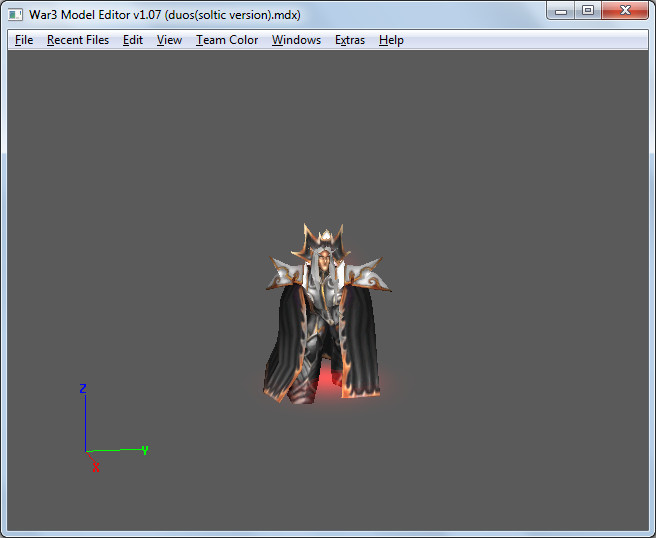The image size is (656, 538).
Task: Open the Edit menu
Action: click(133, 40)
